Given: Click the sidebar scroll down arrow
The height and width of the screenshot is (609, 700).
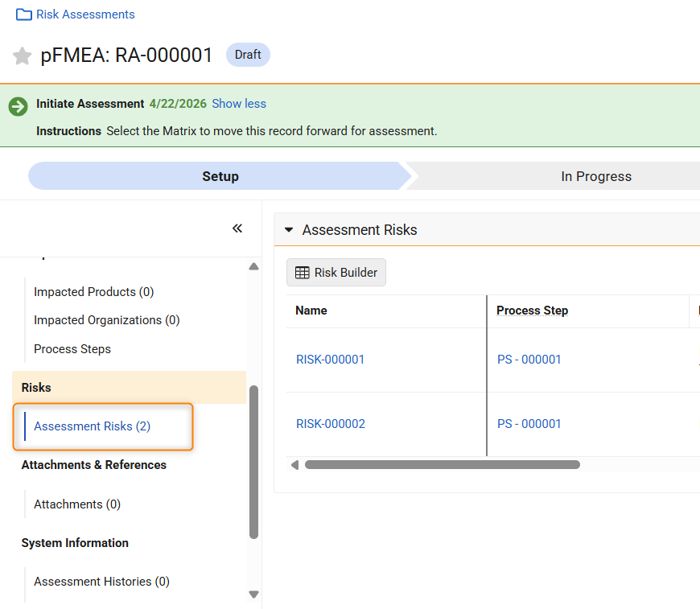Looking at the screenshot, I should [254, 595].
